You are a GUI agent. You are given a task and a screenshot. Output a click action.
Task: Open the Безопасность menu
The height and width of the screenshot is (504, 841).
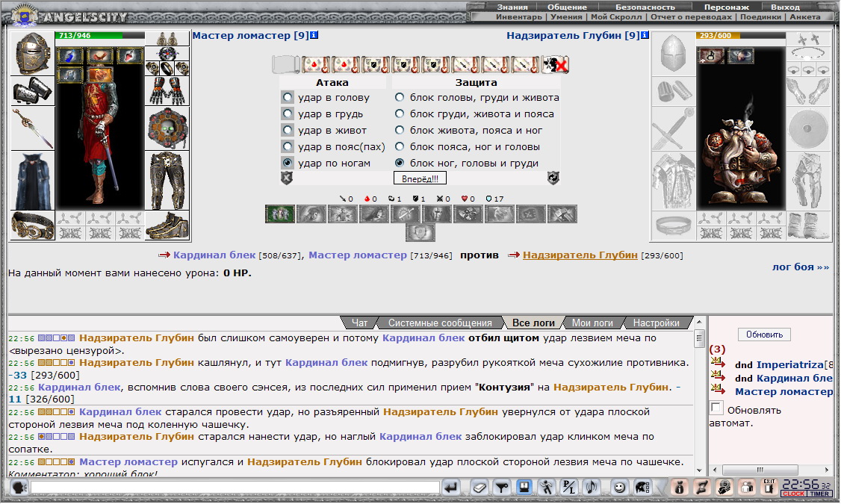click(645, 7)
